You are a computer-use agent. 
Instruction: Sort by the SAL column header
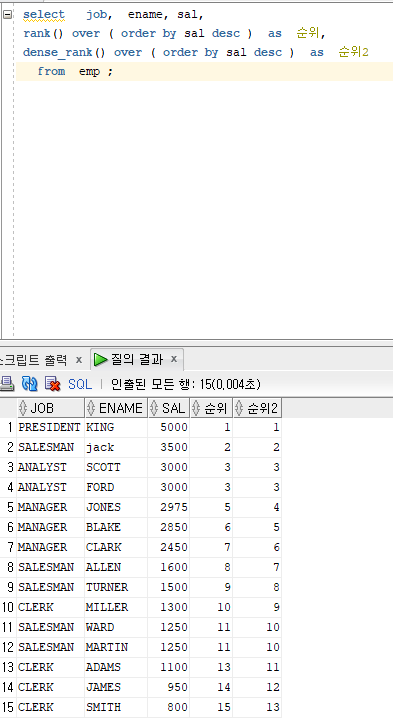[169, 408]
